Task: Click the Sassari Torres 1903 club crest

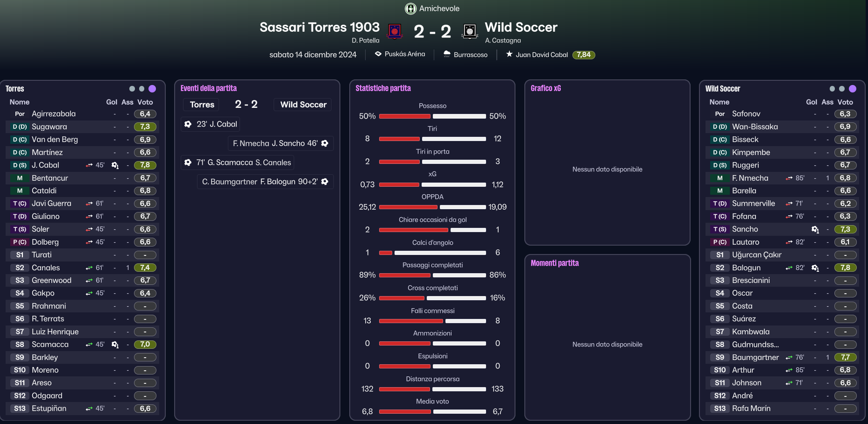Action: pyautogui.click(x=395, y=31)
